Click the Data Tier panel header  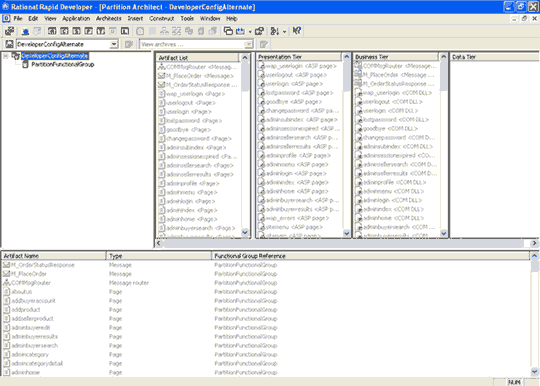click(x=495, y=57)
